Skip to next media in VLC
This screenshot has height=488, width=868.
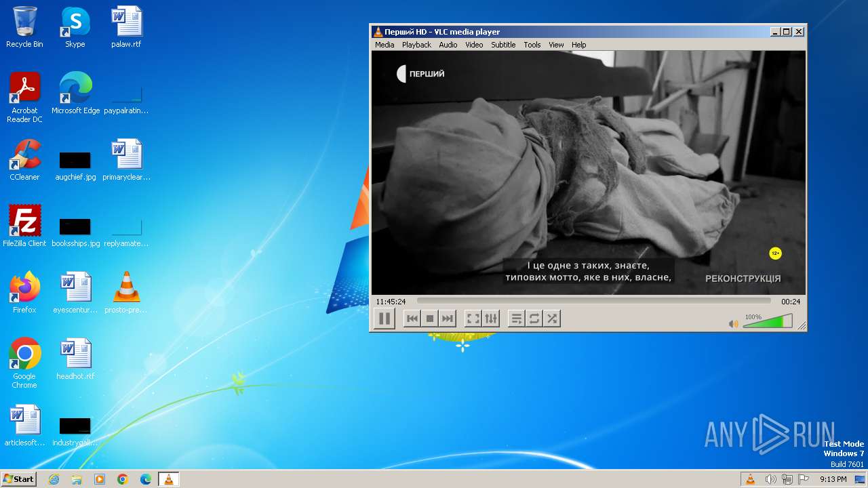pyautogui.click(x=447, y=319)
